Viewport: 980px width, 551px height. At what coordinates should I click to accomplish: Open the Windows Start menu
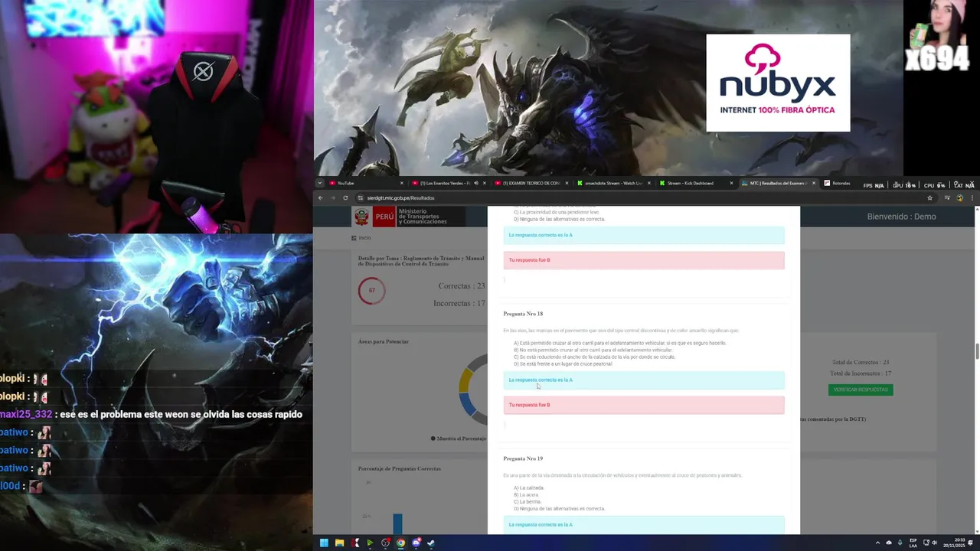click(x=324, y=543)
